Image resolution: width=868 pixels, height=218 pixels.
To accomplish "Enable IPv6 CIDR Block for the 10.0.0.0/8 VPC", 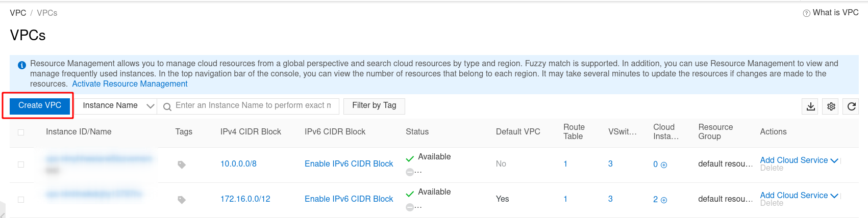I will tap(349, 163).
